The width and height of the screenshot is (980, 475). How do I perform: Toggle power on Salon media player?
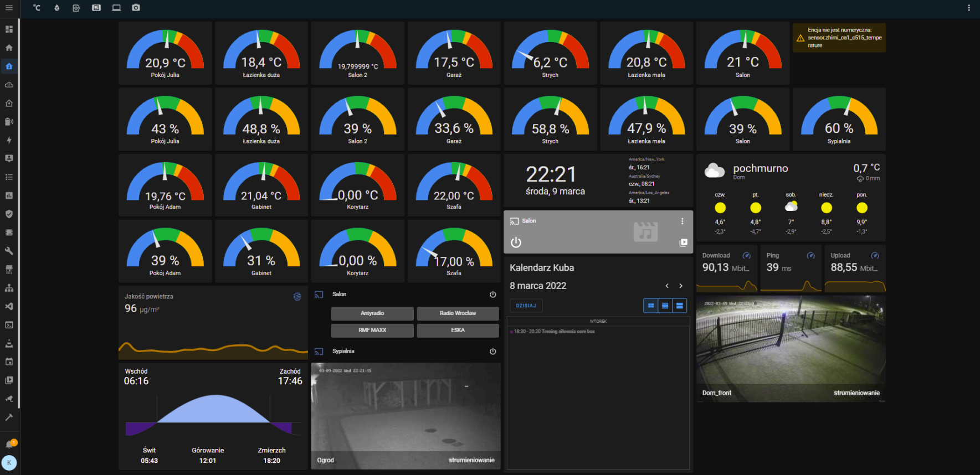click(516, 242)
